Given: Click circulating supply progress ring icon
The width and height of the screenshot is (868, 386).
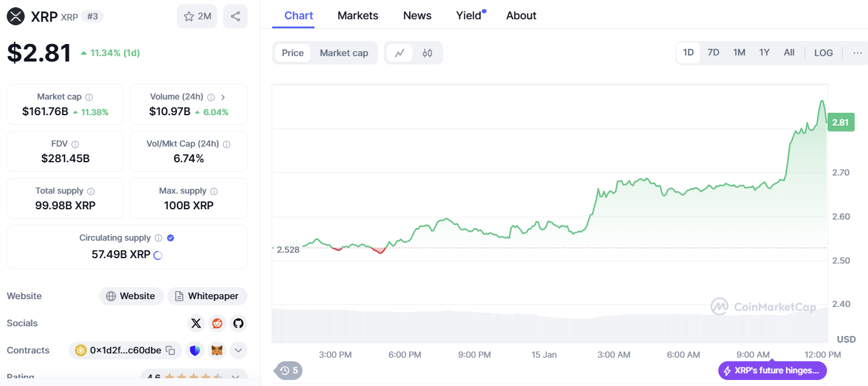Looking at the screenshot, I should pos(158,255).
